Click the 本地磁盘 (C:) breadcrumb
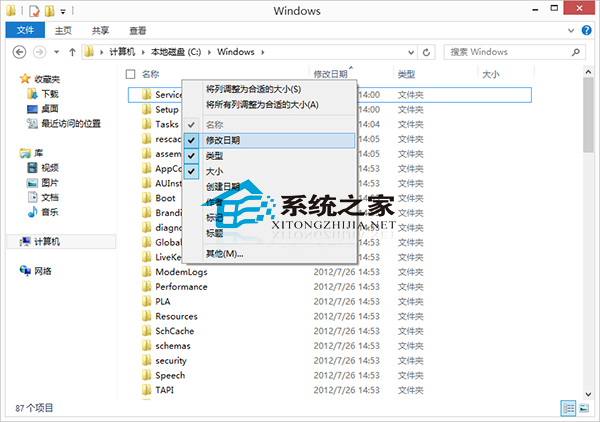Screen dimensions: 600x422 click(x=176, y=52)
